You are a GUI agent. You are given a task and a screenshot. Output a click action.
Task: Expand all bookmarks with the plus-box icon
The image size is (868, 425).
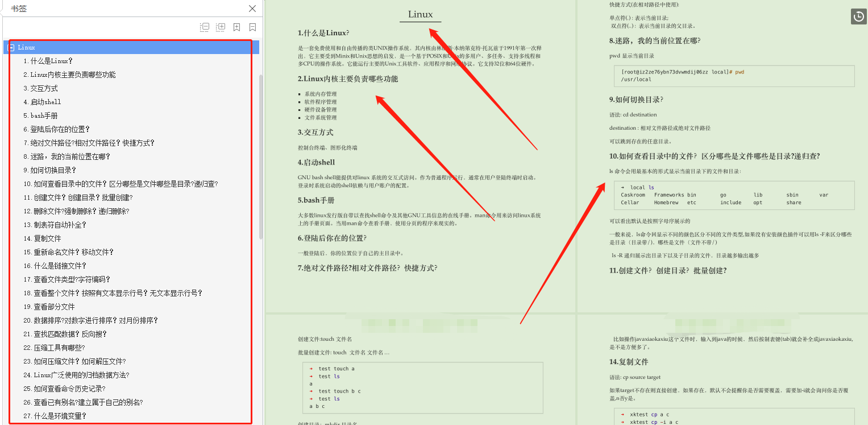click(221, 27)
